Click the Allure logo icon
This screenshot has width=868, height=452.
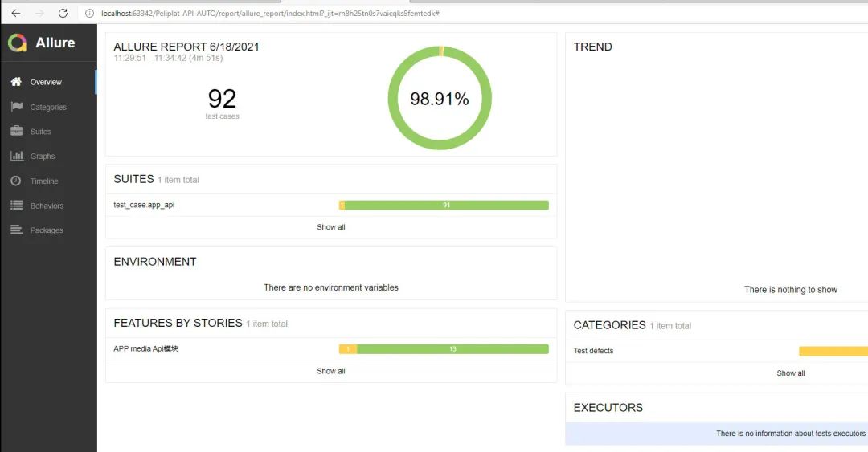tap(17, 43)
